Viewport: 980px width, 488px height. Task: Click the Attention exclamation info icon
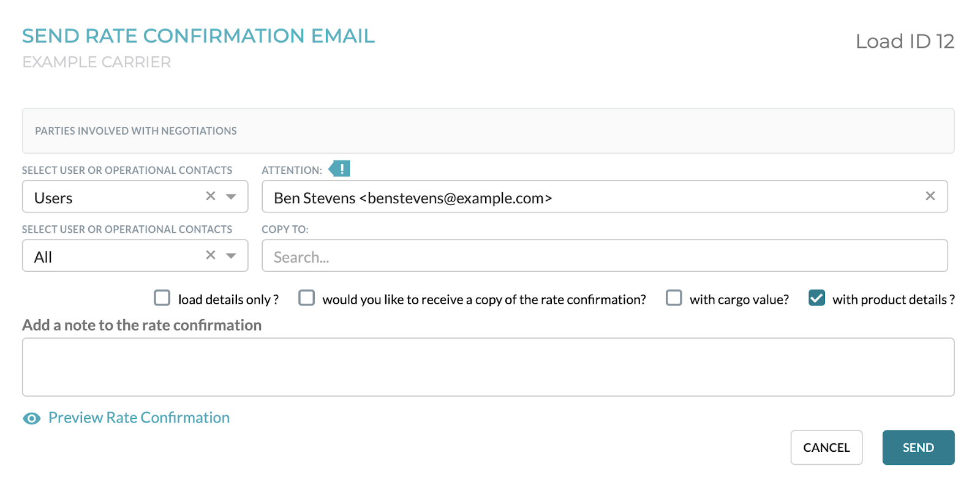click(x=339, y=169)
